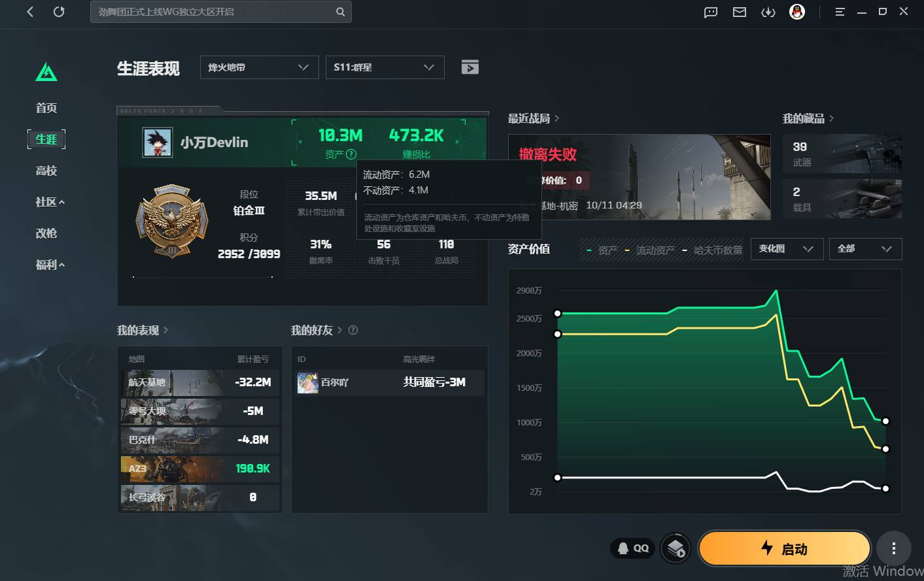Open 改枪 in the sidebar
This screenshot has height=581, width=924.
[x=46, y=233]
